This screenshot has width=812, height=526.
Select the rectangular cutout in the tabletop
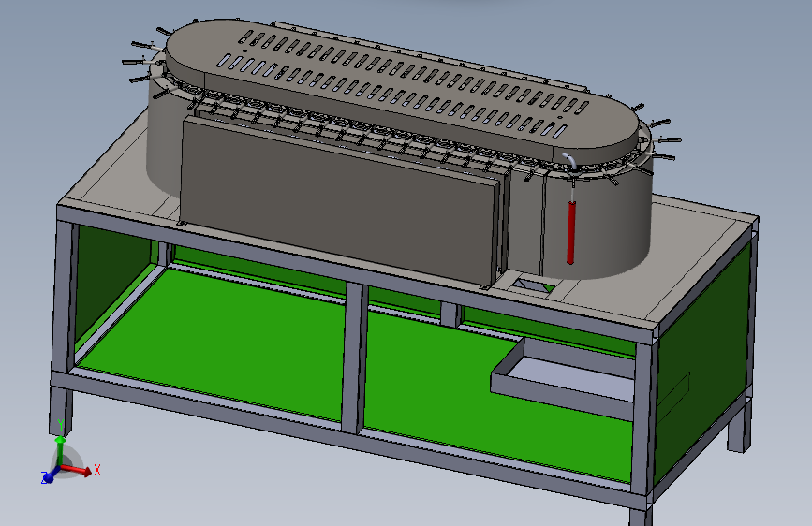pos(533,286)
